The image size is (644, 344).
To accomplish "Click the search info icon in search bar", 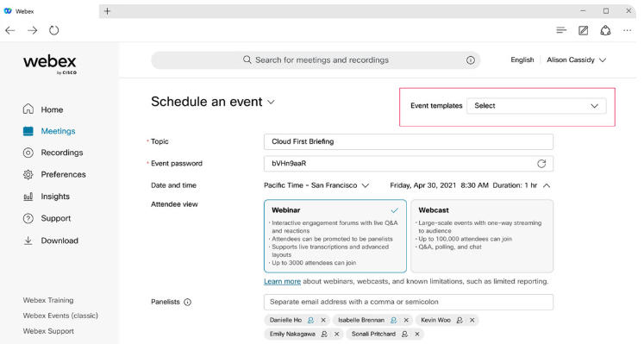I will pyautogui.click(x=470, y=60).
